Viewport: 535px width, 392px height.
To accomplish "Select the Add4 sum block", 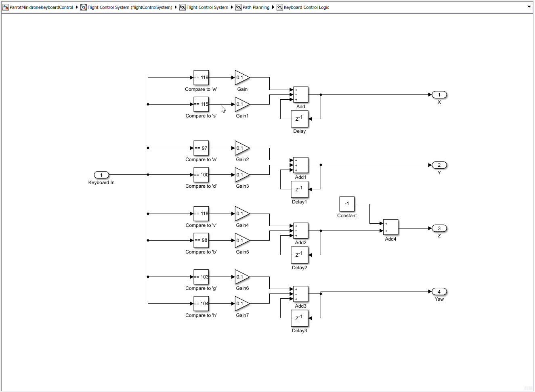I will pos(391,227).
